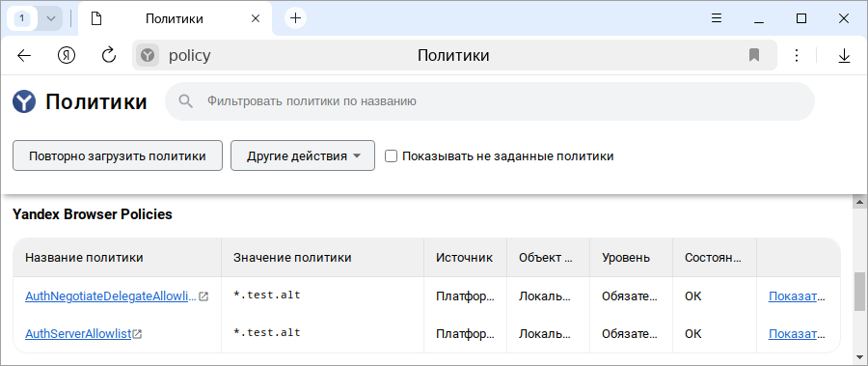Click Повторно загрузить политики button

coord(118,155)
